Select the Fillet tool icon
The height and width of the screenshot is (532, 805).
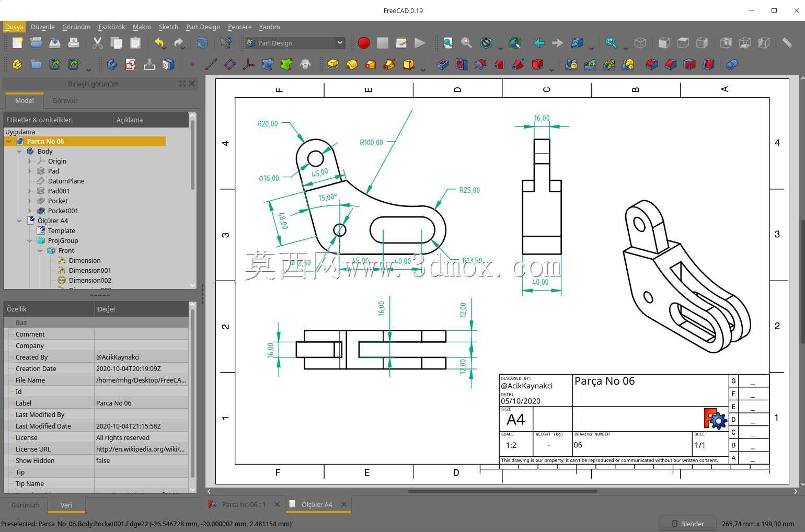(651, 64)
